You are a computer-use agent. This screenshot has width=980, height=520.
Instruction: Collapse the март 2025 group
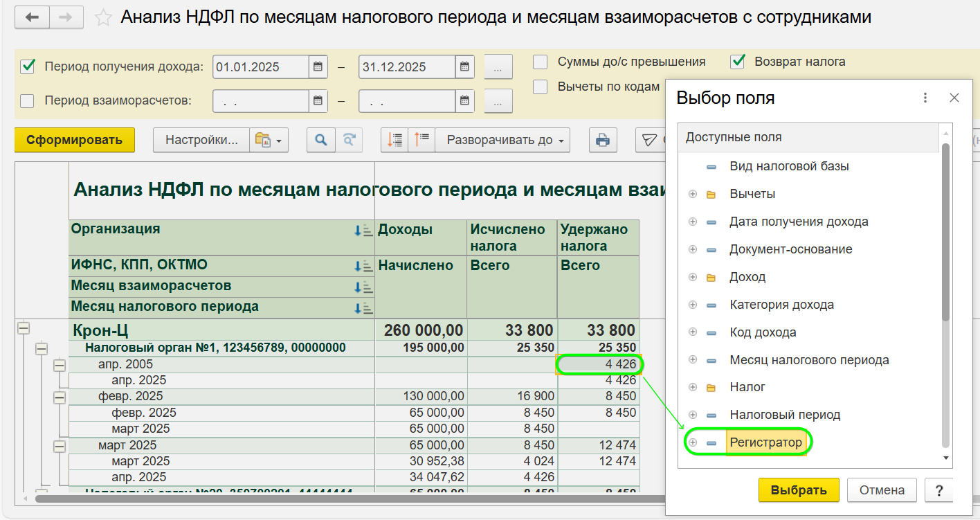(x=60, y=446)
